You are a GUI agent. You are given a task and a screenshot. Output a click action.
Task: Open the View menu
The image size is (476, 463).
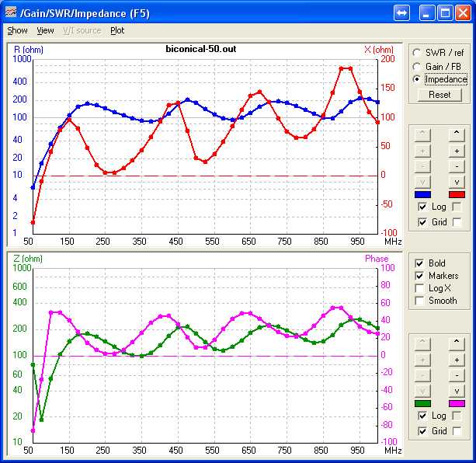pyautogui.click(x=45, y=30)
